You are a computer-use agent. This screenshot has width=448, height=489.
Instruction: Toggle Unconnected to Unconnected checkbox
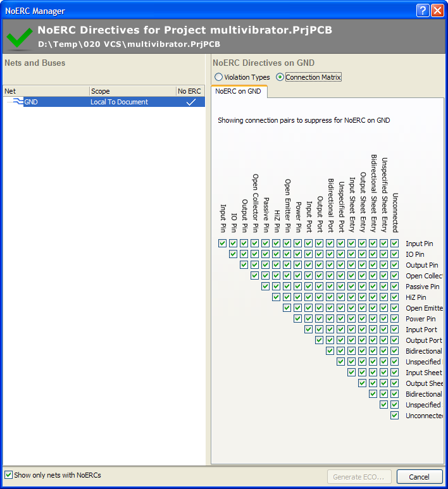[x=394, y=416]
